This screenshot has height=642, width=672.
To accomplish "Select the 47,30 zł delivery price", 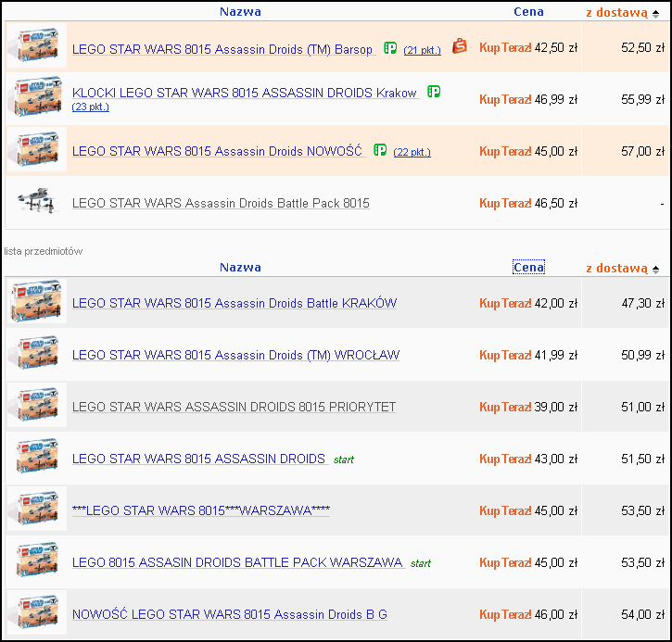I will point(642,303).
